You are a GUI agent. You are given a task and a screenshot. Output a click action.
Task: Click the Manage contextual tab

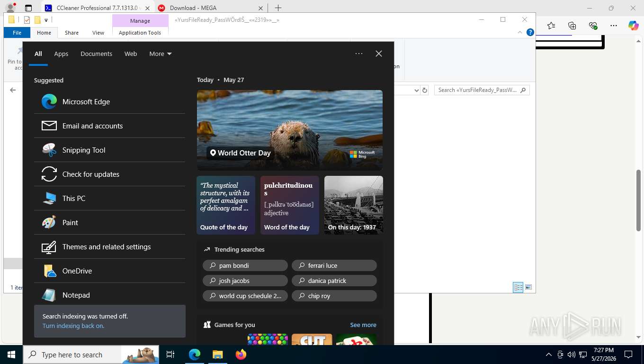140,21
